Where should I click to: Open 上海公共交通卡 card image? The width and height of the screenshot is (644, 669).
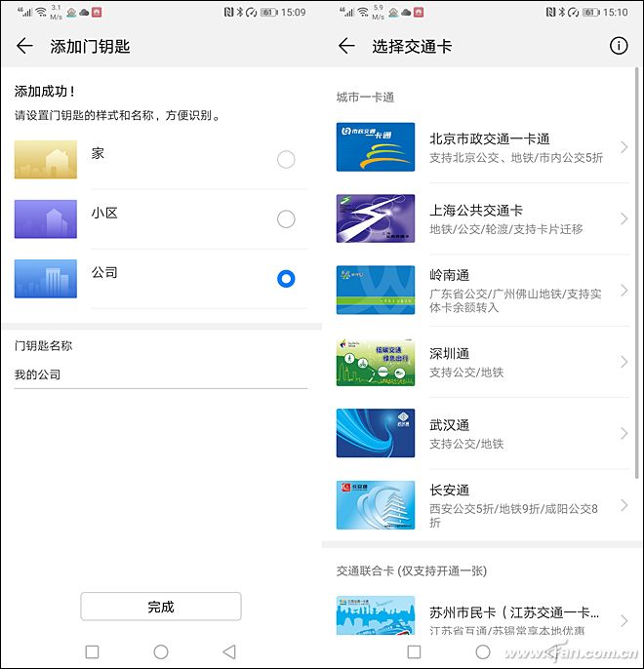376,218
